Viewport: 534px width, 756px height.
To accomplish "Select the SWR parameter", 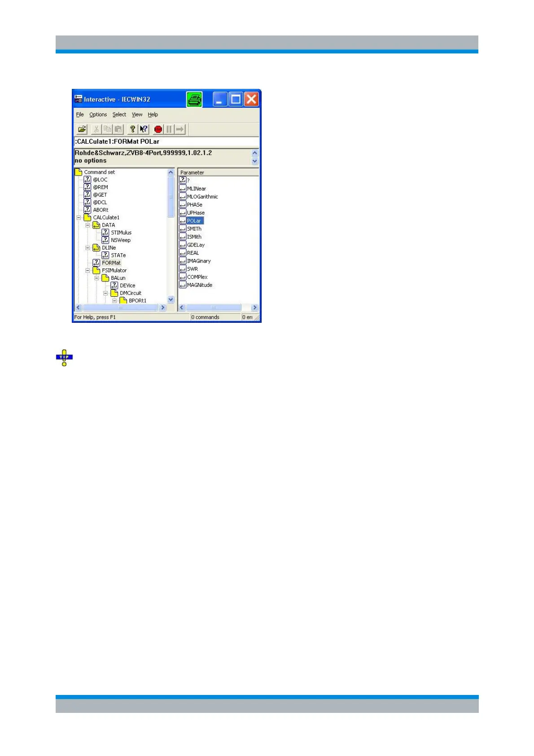I will [x=193, y=269].
